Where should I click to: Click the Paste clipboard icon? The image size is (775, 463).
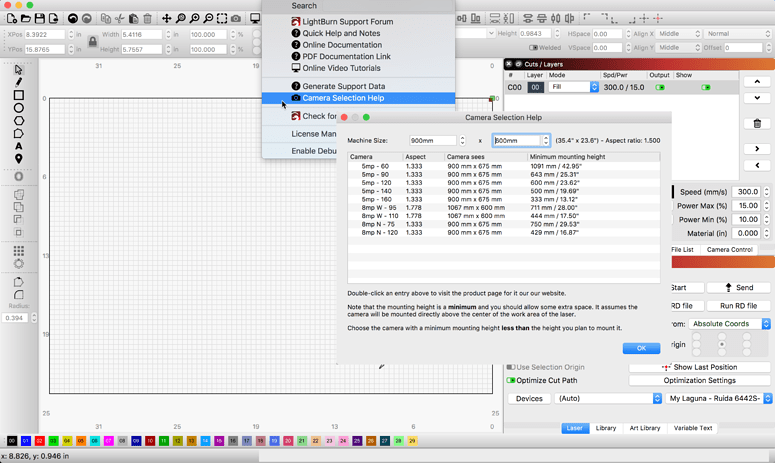click(x=133, y=19)
